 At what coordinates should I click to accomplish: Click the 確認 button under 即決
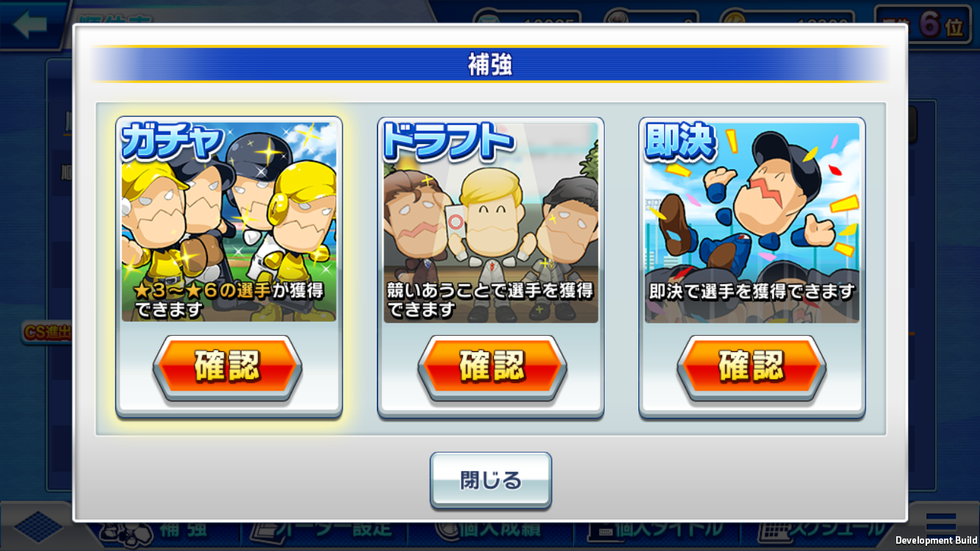751,367
